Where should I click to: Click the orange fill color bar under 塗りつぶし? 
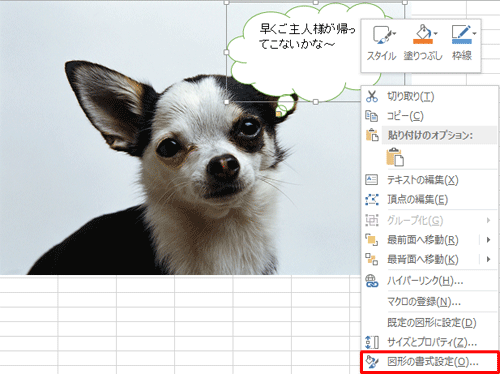point(422,42)
